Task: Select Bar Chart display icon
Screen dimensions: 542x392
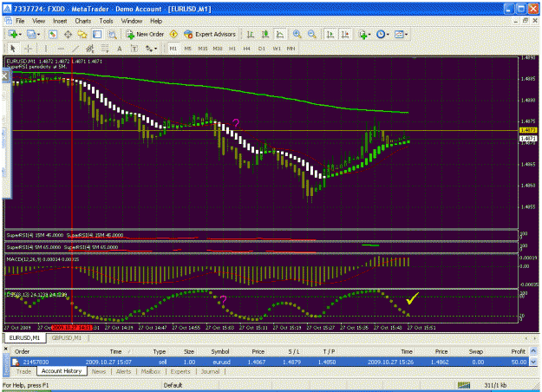Action: click(251, 34)
